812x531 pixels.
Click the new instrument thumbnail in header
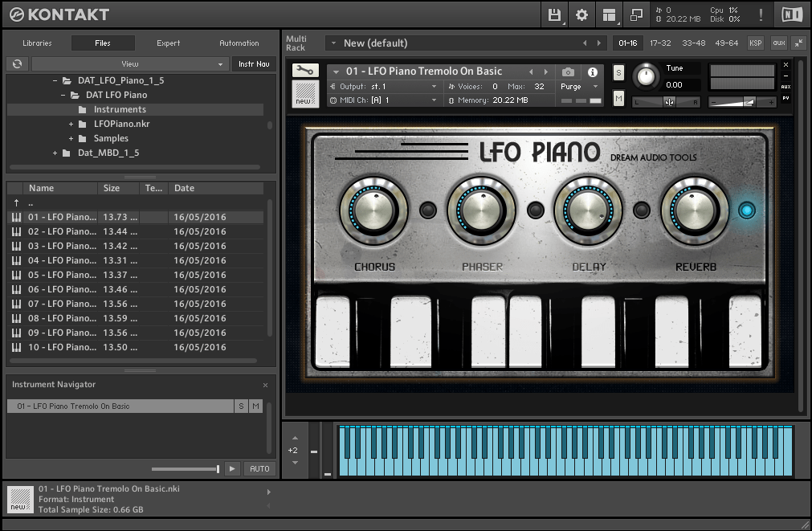[305, 93]
